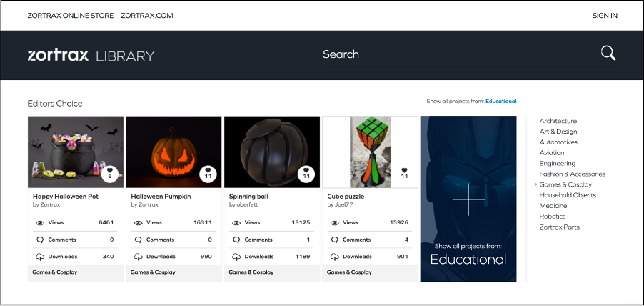Click downloads cloud icon for Cube puzzle
This screenshot has width=644, height=306.
point(335,257)
